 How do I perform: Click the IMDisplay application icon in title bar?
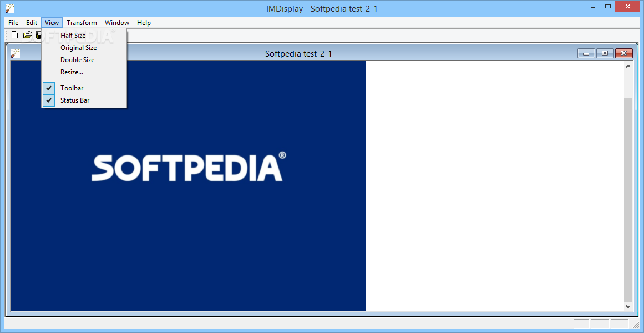pos(9,8)
